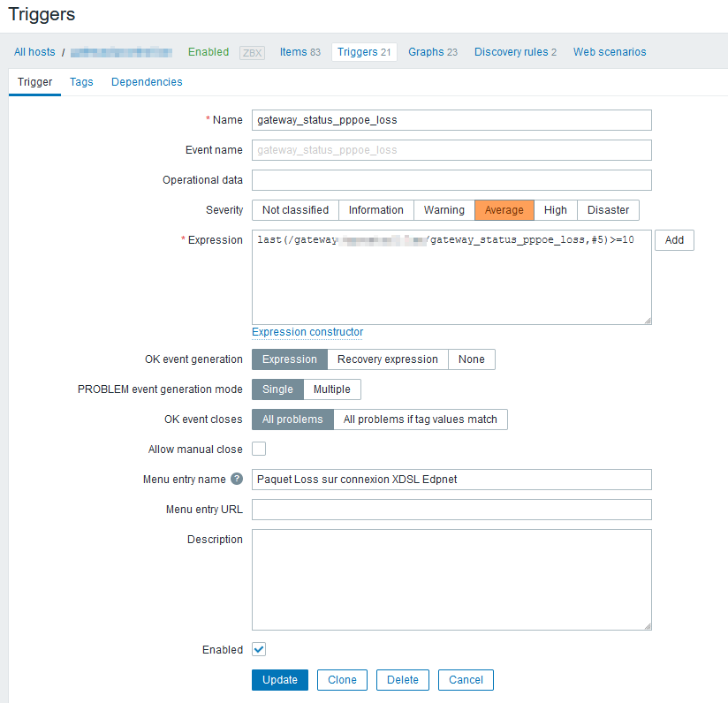Select Recovery expression for OK event generation

(x=387, y=359)
